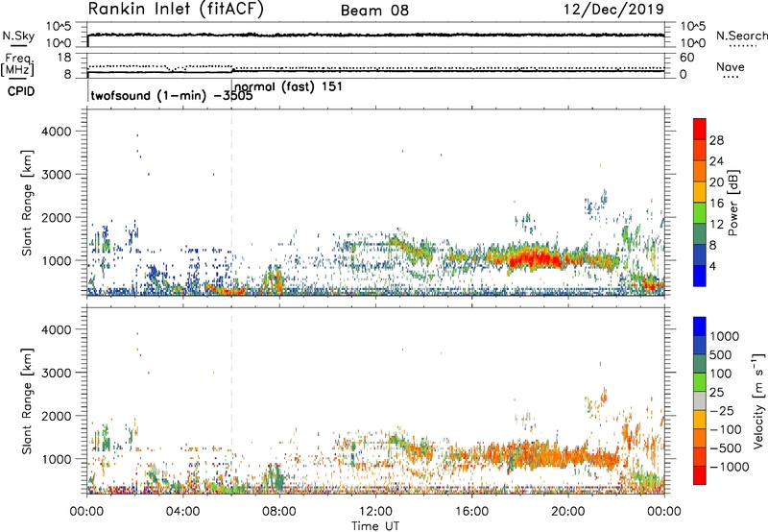This screenshot has width=768, height=532.
Task: Click the N.Search legend label
Action: 742,36
